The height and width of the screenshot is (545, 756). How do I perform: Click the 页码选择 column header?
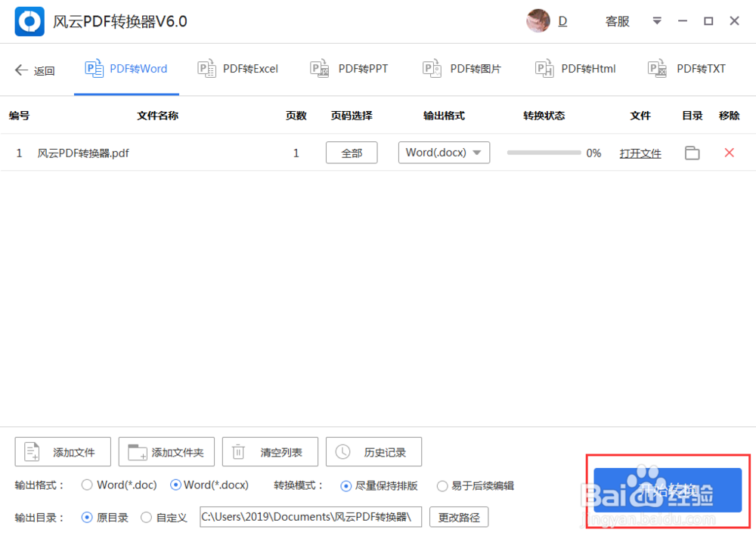352,116
